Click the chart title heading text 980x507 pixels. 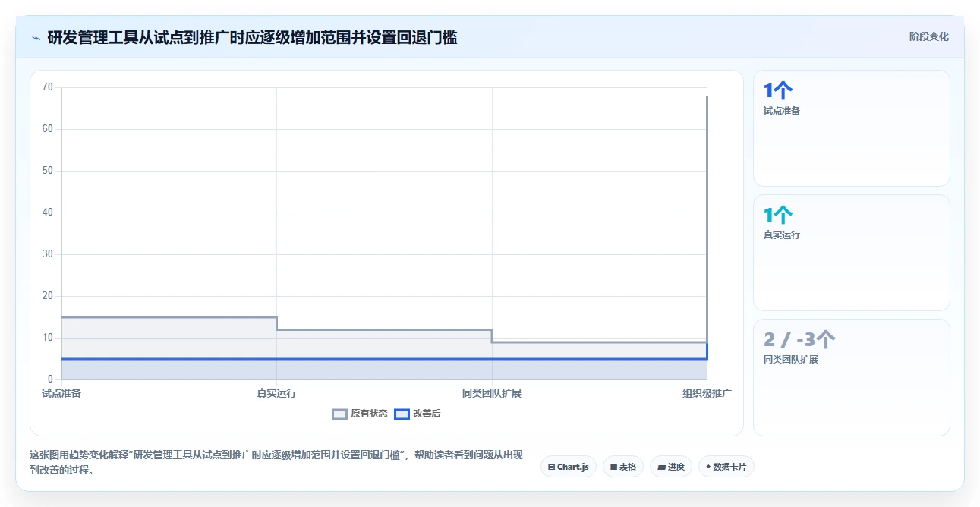252,37
